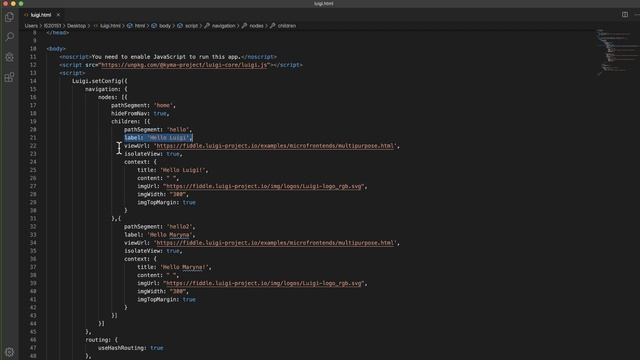This screenshot has width=640, height=360.
Task: Click the children breadcrumb
Action: (287, 26)
